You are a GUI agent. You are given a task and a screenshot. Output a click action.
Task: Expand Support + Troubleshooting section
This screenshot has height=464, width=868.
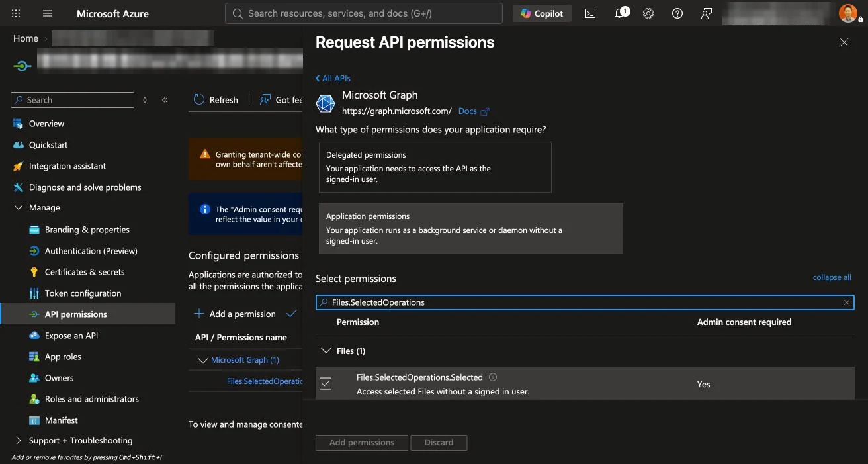(19, 440)
